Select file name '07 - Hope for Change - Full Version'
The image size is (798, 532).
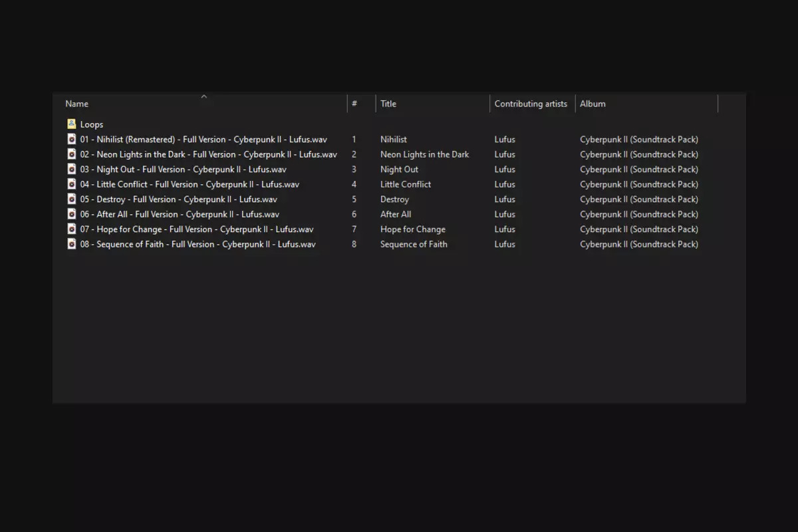tap(197, 229)
